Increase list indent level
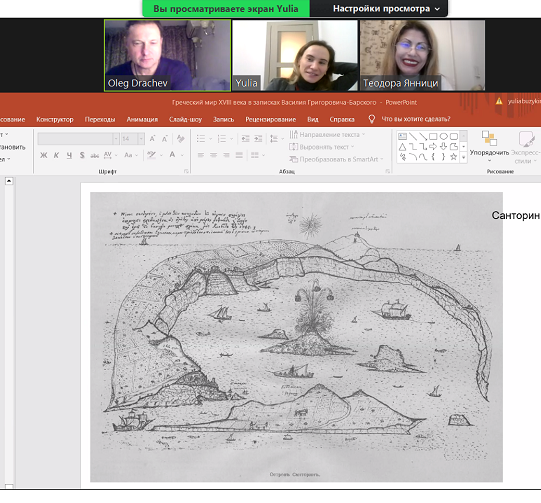The image size is (541, 503). coord(258,139)
